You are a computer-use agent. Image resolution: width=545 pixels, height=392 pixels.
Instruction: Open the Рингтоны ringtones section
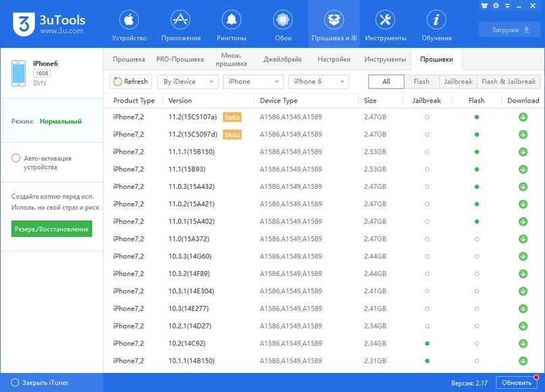[232, 26]
